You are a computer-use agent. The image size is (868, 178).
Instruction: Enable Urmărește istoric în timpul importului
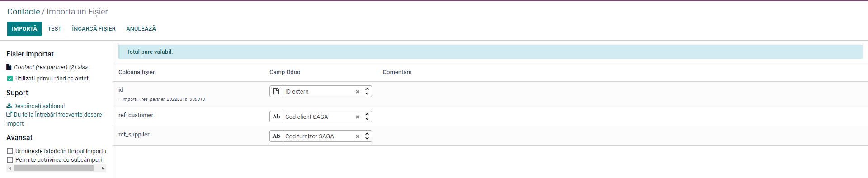point(10,151)
